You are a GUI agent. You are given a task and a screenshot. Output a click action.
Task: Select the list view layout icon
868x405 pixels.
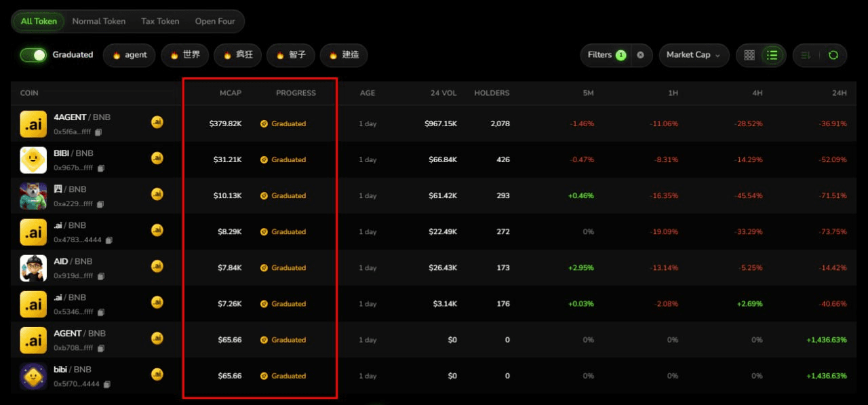click(772, 55)
